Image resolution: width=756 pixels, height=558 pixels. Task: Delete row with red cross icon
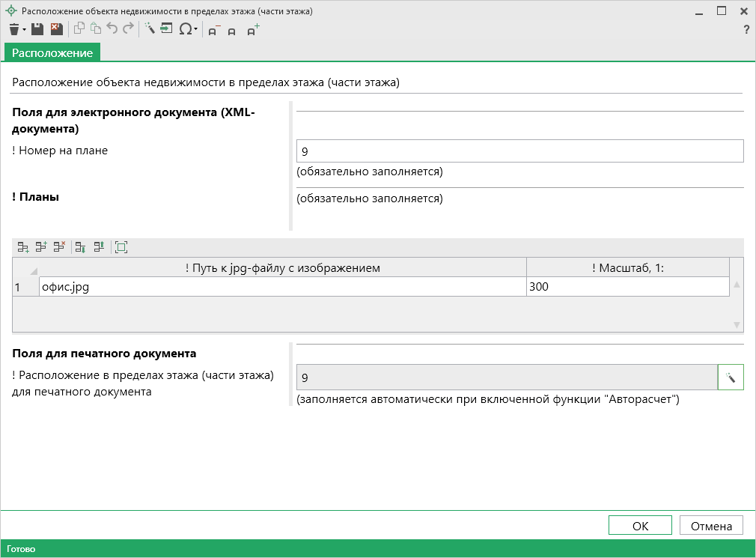(59, 246)
